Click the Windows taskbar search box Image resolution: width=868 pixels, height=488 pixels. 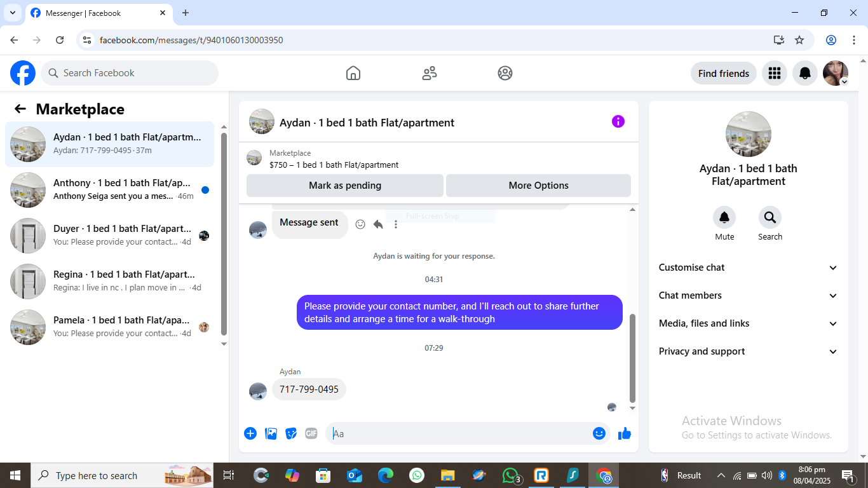pos(123,475)
